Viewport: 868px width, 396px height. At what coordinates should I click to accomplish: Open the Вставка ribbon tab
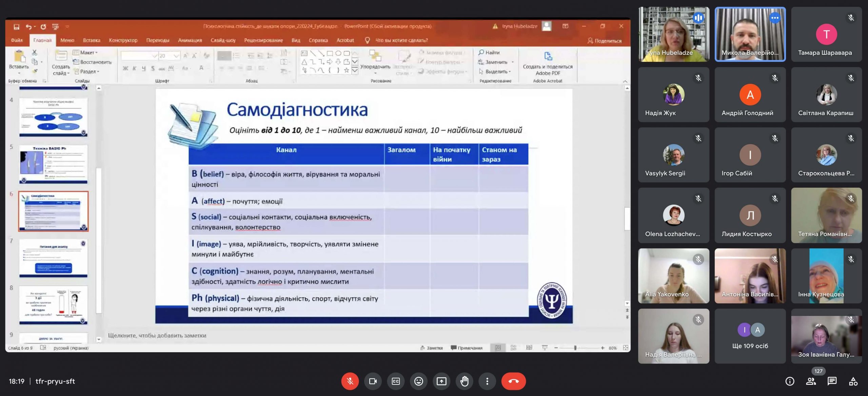[92, 40]
